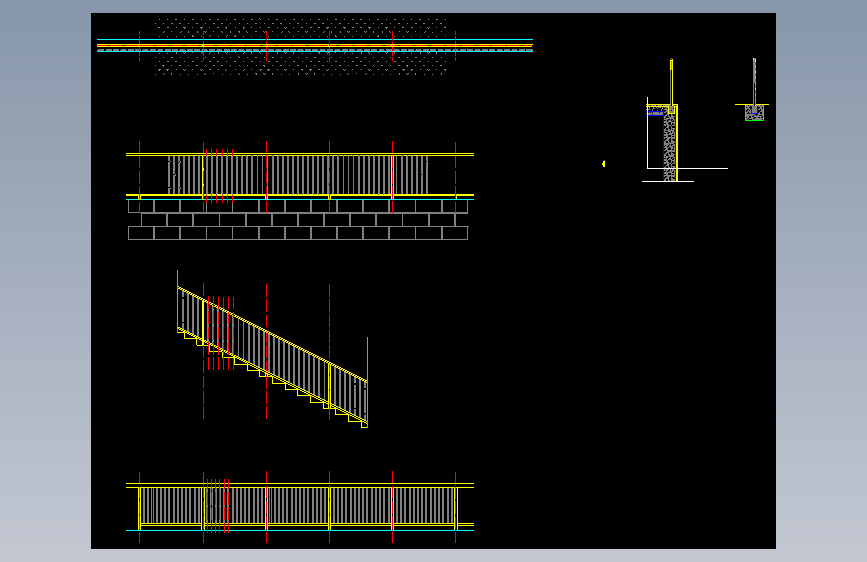The height and width of the screenshot is (562, 867).
Task: Click the small yellow marker left of the wall section
Action: pos(603,164)
